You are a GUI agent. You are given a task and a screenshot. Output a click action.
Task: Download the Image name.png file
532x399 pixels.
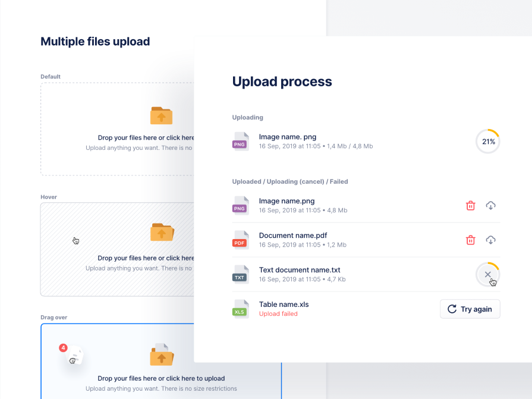point(491,206)
